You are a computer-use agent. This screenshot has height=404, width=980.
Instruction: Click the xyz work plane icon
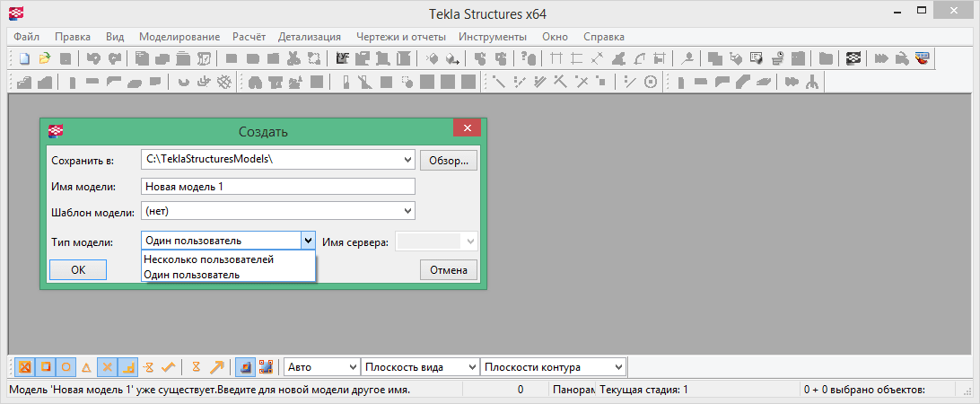[343, 58]
